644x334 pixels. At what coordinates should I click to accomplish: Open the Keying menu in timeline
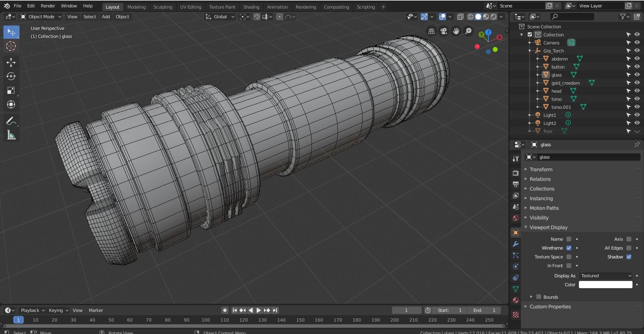[x=58, y=310]
